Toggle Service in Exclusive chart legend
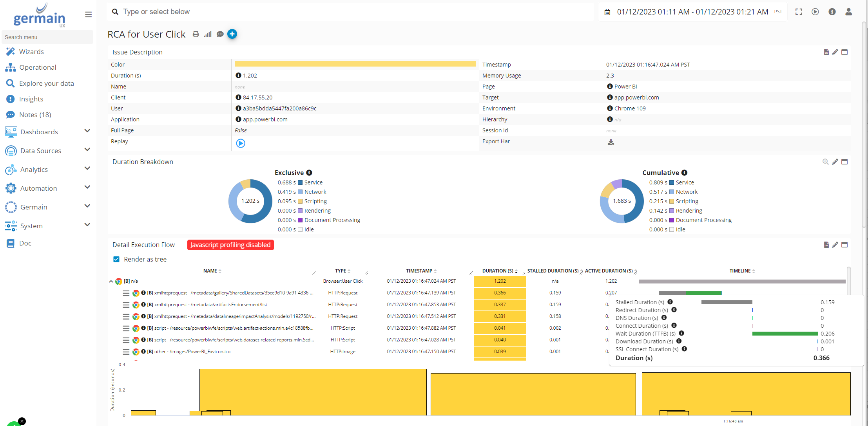The image size is (868, 426). click(313, 182)
